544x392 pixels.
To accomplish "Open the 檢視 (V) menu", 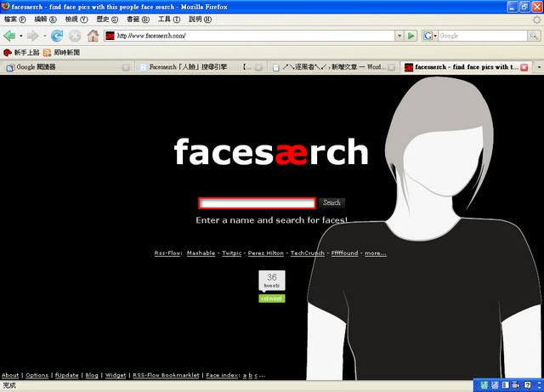I will 76,20.
